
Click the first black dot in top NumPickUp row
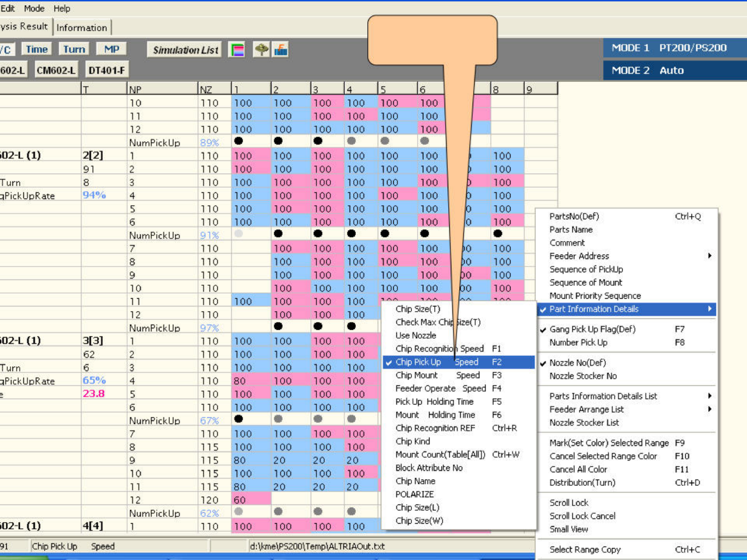tap(239, 141)
